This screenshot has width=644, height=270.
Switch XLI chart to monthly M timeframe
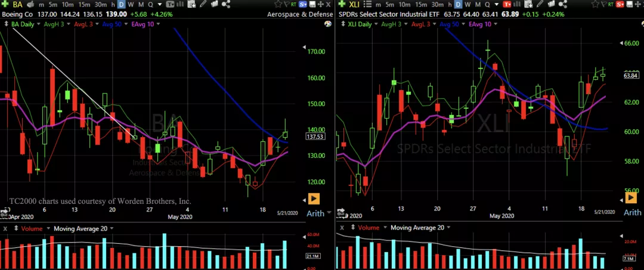478,5
